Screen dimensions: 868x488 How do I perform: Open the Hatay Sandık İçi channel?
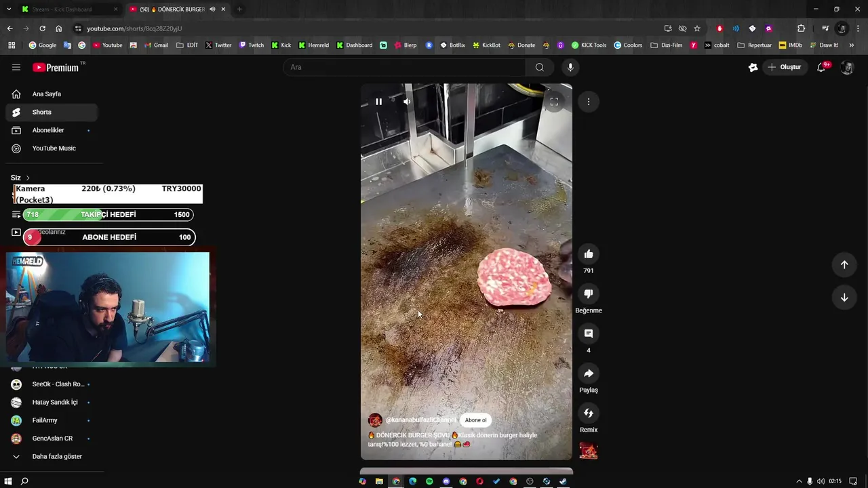51,402
